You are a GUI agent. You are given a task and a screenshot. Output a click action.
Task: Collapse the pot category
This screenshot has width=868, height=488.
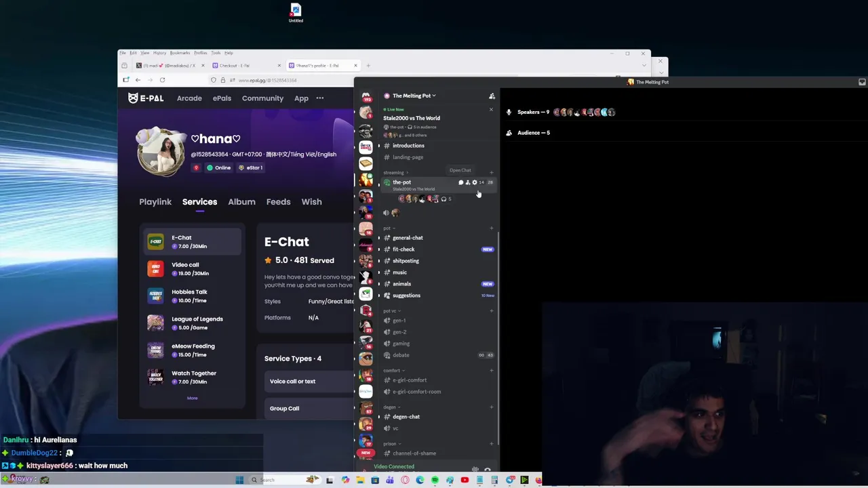pos(389,228)
